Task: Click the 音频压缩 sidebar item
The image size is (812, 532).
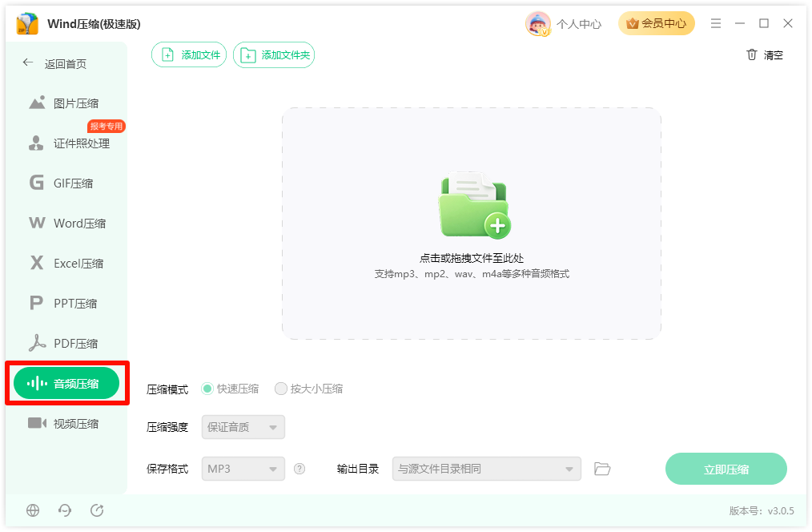Action: coord(66,383)
